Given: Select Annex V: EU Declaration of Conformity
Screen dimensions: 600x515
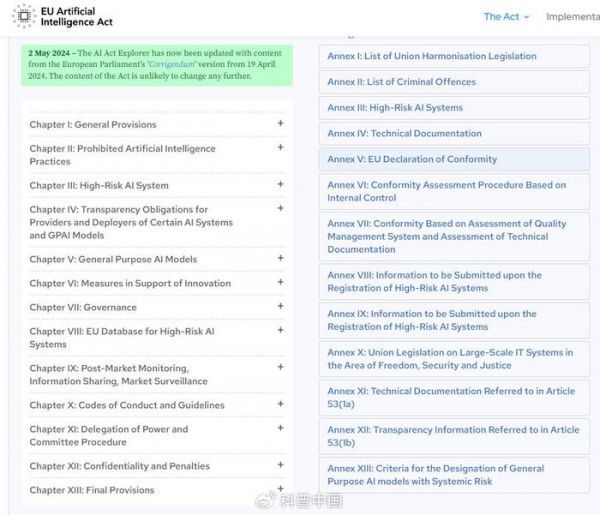Looking at the screenshot, I should pyautogui.click(x=411, y=159).
